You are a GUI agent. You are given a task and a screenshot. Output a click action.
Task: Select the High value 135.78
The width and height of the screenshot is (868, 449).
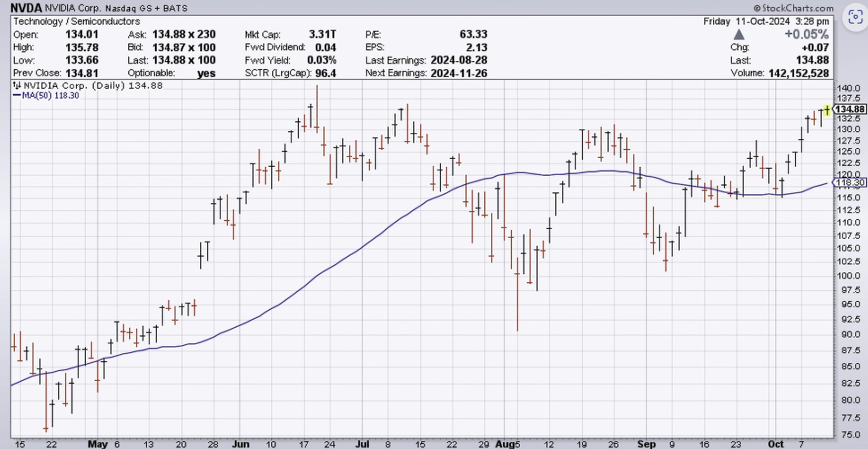coord(82,47)
